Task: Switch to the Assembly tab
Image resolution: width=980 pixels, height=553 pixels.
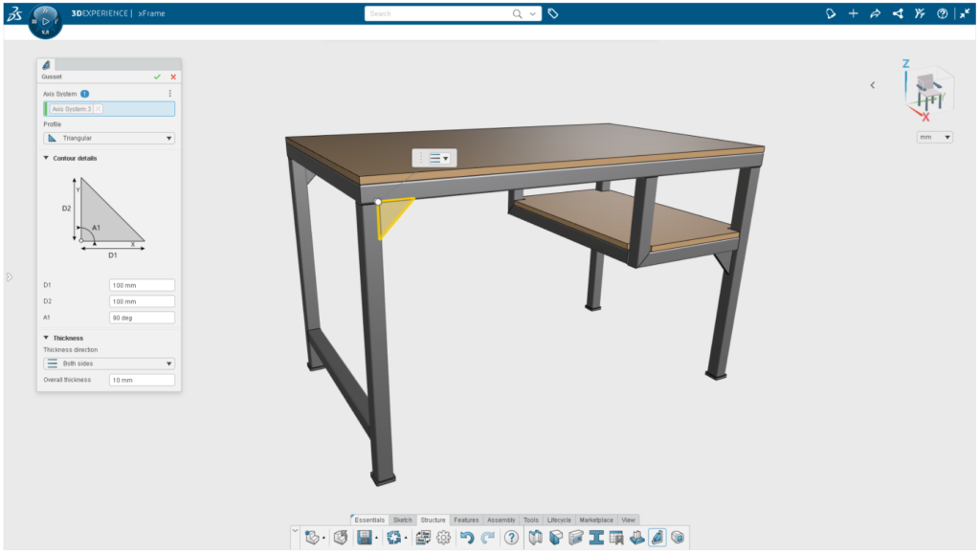Action: tap(501, 520)
